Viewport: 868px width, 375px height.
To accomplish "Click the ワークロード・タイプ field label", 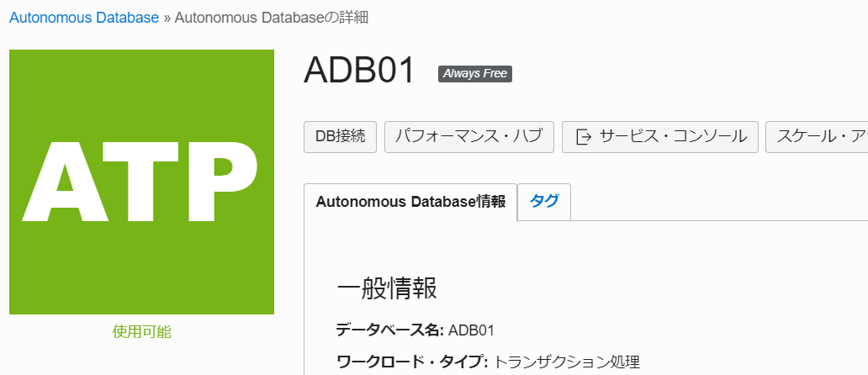I will [412, 363].
